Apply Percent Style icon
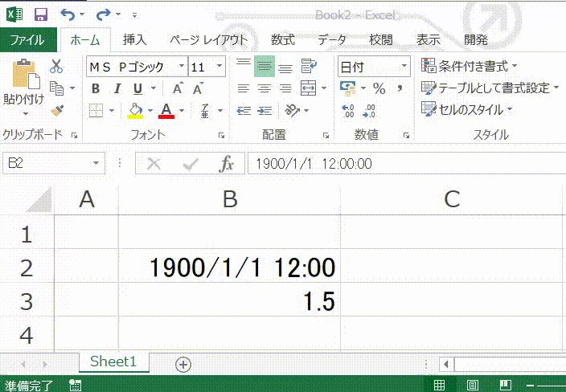The image size is (566, 392). 379,88
